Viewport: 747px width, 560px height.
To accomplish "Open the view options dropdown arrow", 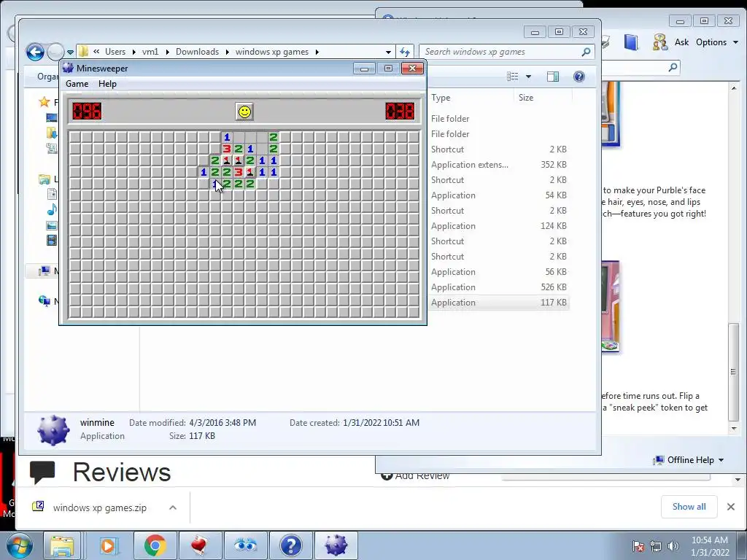I will [528, 77].
